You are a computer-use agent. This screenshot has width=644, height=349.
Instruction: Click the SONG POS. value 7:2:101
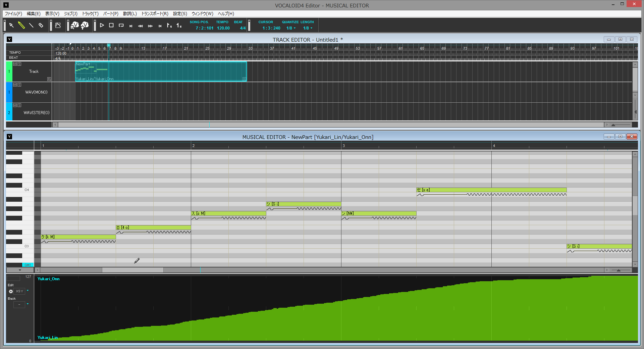click(x=204, y=28)
